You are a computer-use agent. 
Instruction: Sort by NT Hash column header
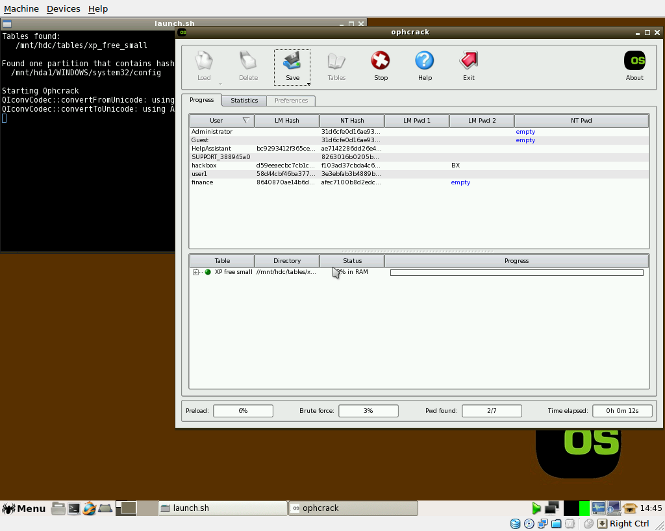click(x=352, y=120)
